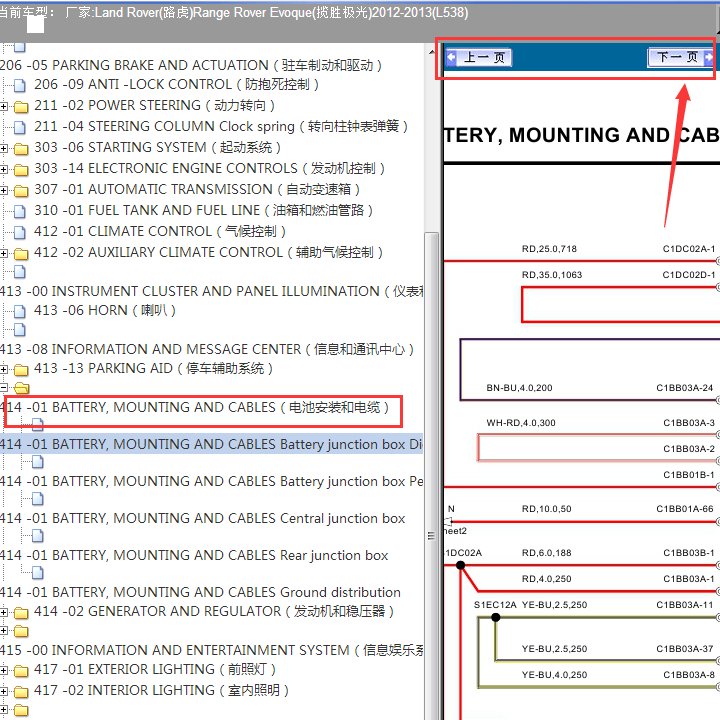Click page icon of 310-01 FUEL TANK
This screenshot has width=720, height=720.
pyautogui.click(x=20, y=211)
